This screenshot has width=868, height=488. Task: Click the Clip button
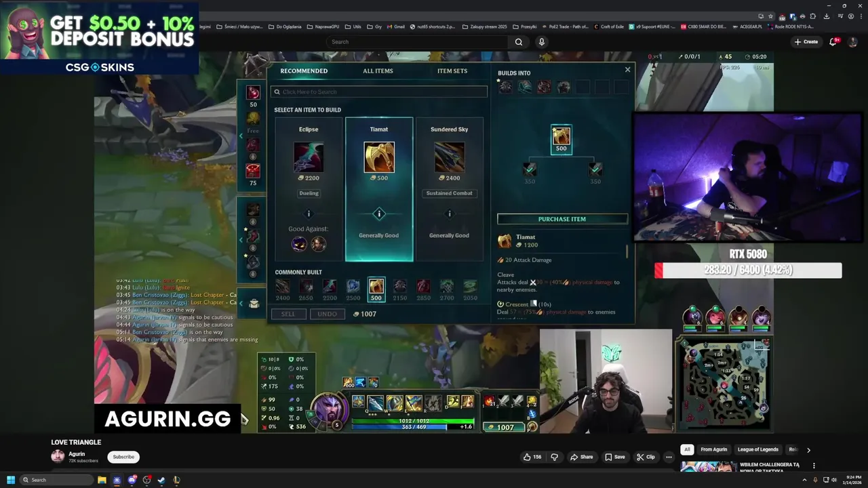(x=646, y=457)
